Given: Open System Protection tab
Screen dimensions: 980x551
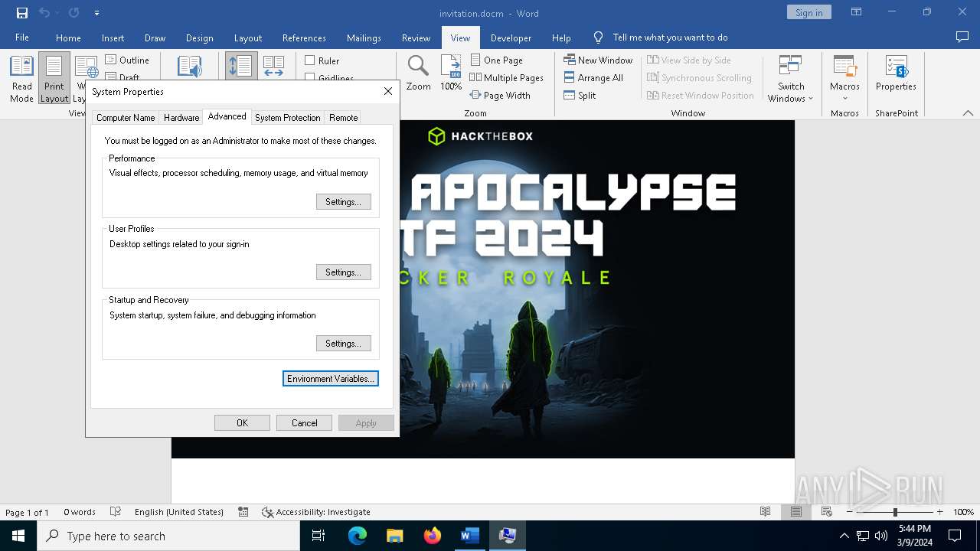Looking at the screenshot, I should click(x=288, y=117).
